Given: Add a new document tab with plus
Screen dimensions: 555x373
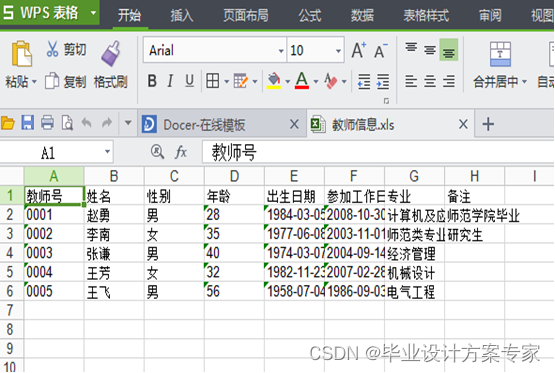Looking at the screenshot, I should pyautogui.click(x=488, y=124).
